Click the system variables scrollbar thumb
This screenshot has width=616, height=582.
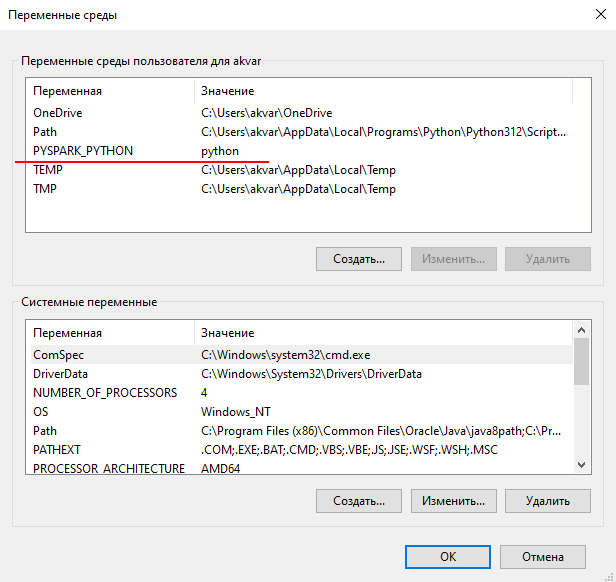pos(581,362)
